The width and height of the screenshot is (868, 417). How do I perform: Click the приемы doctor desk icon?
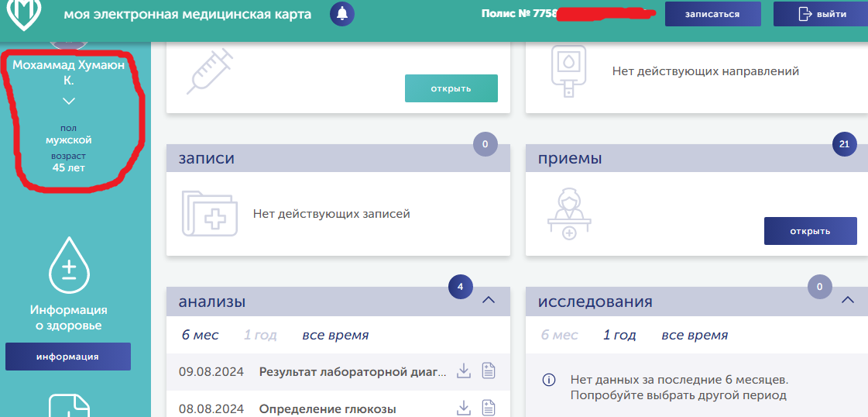point(569,215)
